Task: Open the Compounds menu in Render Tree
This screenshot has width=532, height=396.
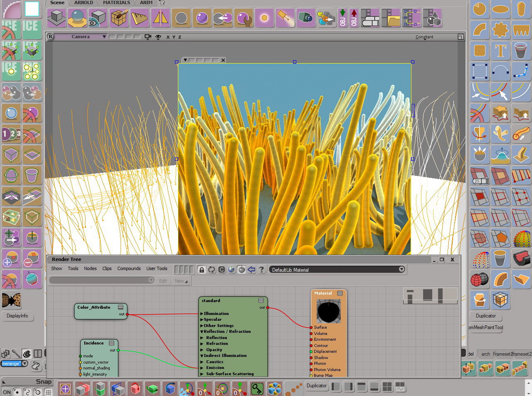Action: 129,268
